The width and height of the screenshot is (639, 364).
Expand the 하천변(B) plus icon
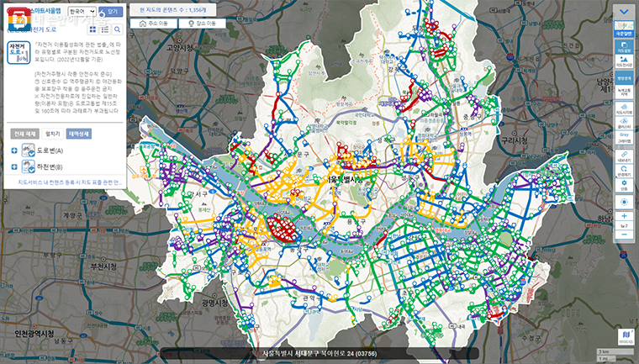(14, 166)
